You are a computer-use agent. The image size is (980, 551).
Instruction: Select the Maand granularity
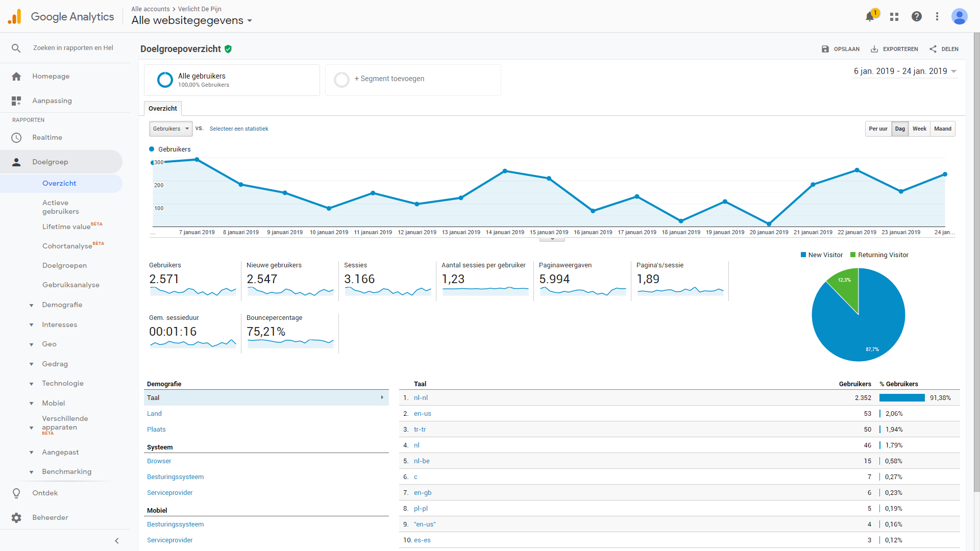[943, 129]
